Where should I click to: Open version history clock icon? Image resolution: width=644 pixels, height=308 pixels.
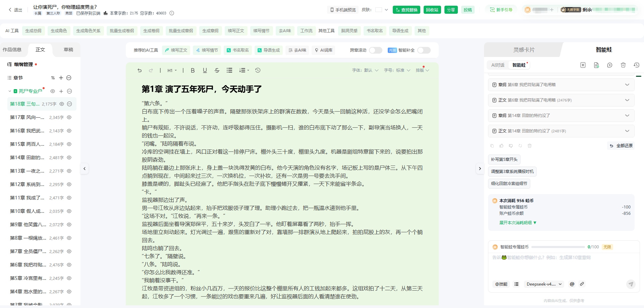tap(258, 70)
